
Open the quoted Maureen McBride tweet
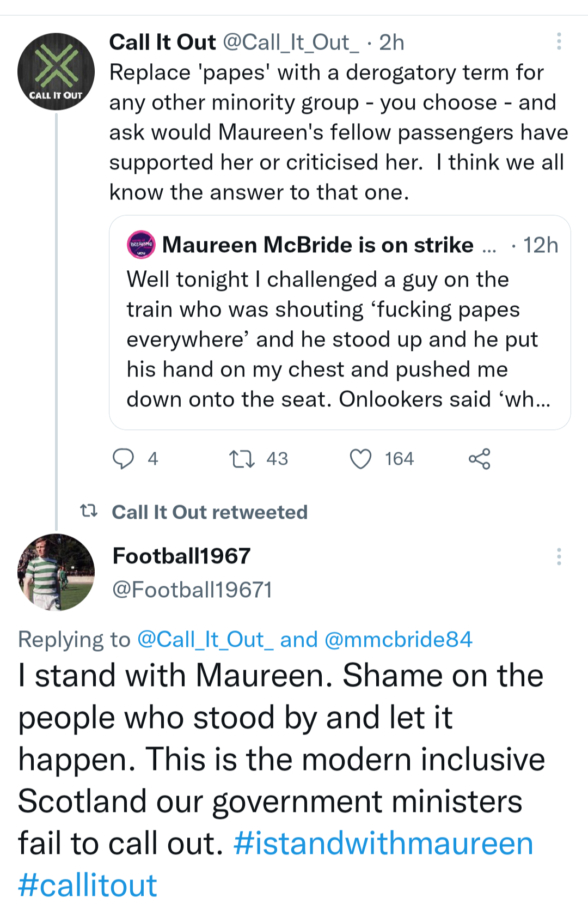[339, 338]
